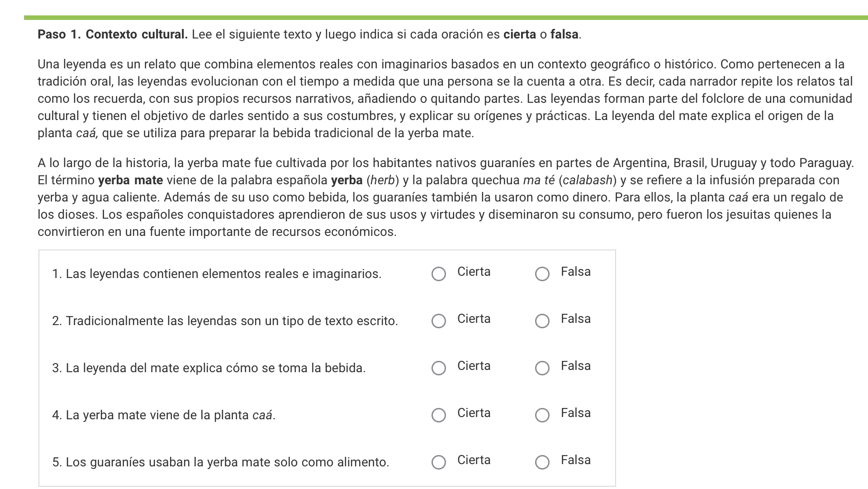Screen dimensions: 868x489
Task: Choose Falsa for statement 3 leyenda del mate
Action: click(x=542, y=368)
